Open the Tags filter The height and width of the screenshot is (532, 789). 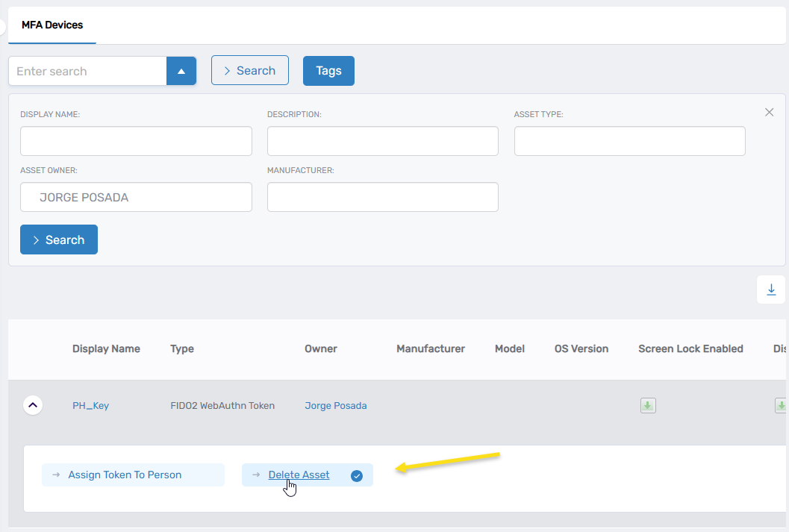tap(328, 71)
